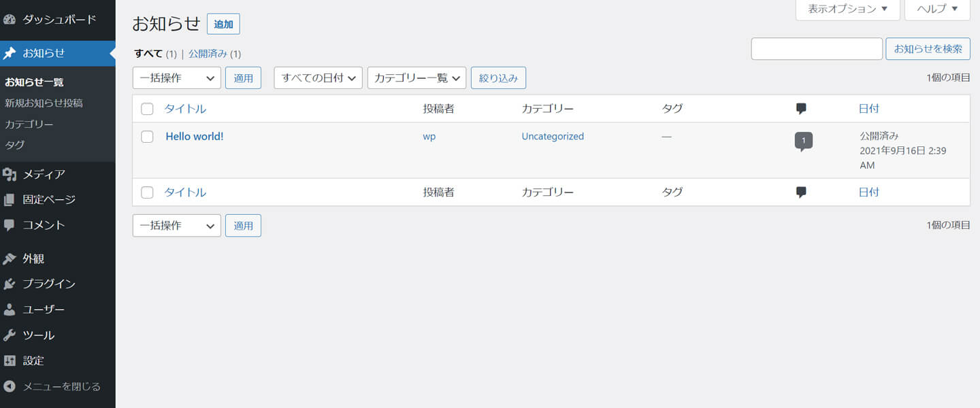Open 新規お知らせ投稿 submenu item
Viewport: 980px width, 408px height.
[44, 103]
